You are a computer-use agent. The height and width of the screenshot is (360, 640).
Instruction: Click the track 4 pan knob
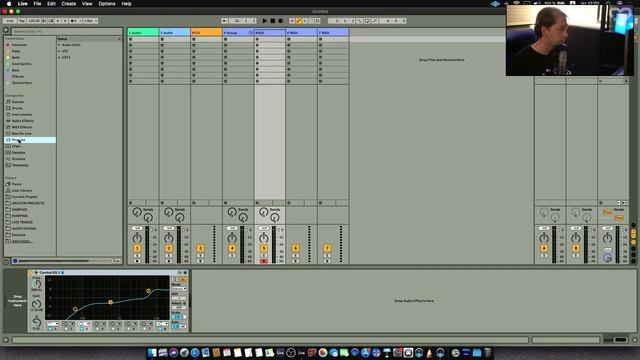232,238
